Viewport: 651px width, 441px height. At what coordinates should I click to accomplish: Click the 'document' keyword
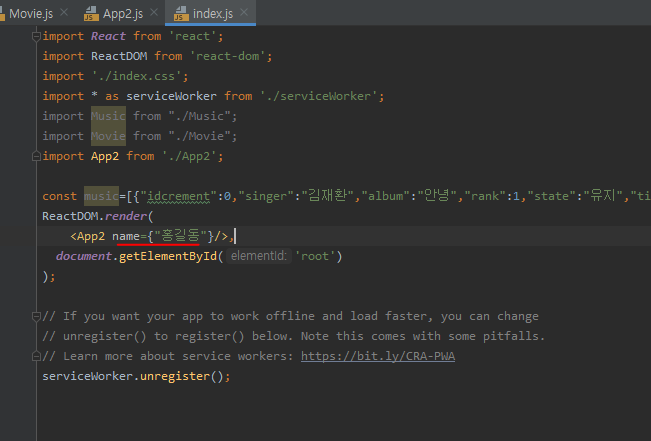(84, 256)
